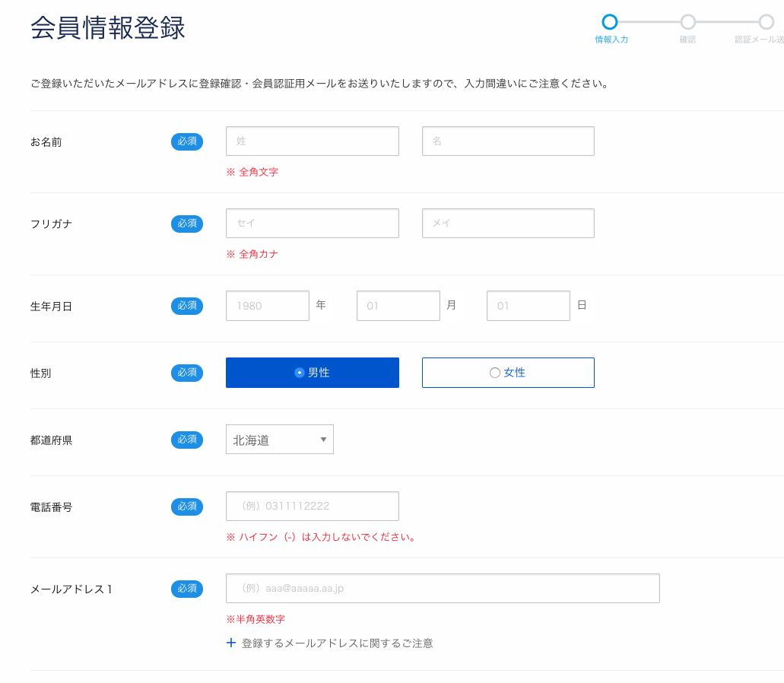Click the ※ 全角カナ note
This screenshot has height=683, width=784.
[252, 254]
